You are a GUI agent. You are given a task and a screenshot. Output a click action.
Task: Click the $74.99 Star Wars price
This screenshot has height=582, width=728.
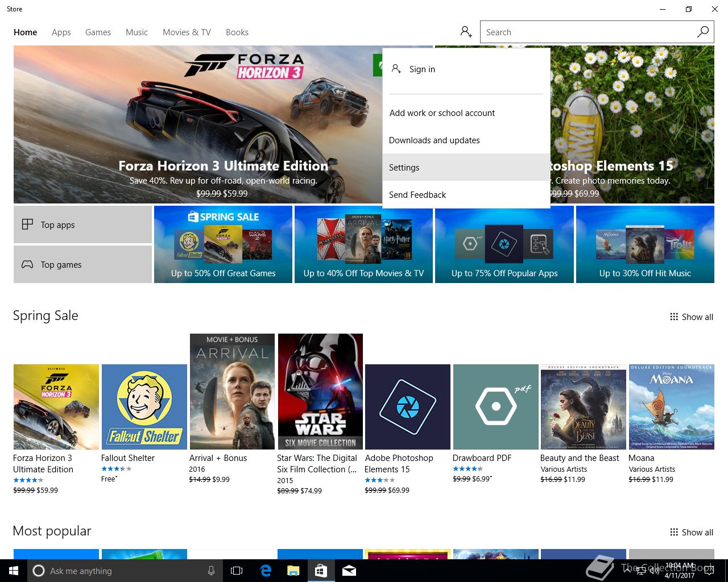tap(311, 490)
